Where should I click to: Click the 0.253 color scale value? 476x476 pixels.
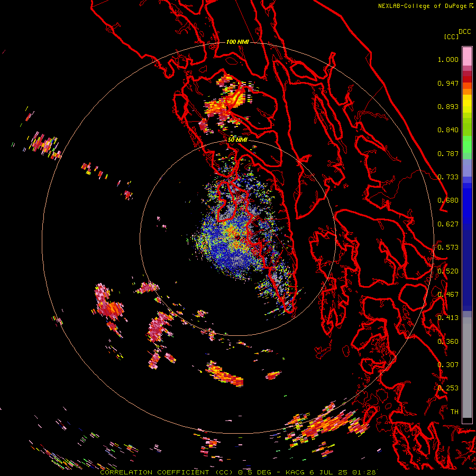448,388
